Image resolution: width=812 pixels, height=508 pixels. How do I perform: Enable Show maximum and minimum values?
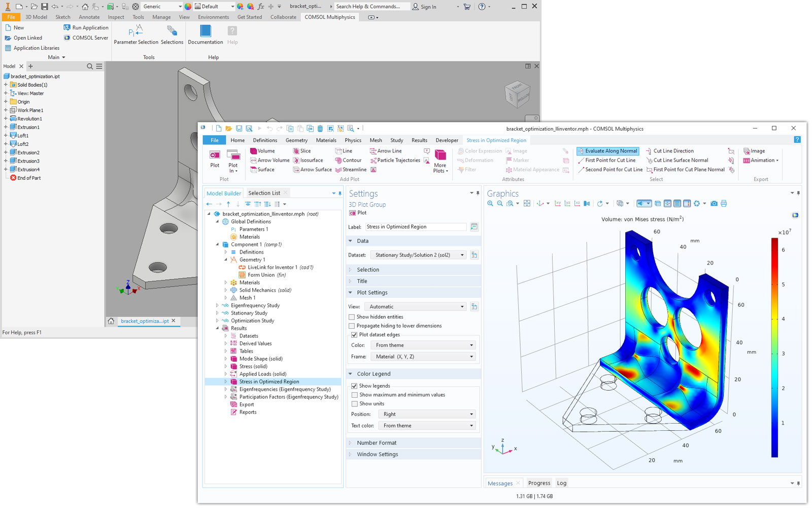point(354,395)
